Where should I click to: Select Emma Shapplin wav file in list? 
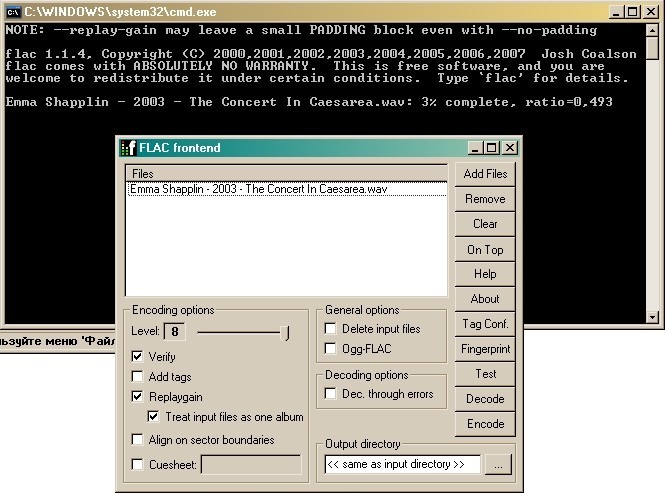[x=287, y=189]
